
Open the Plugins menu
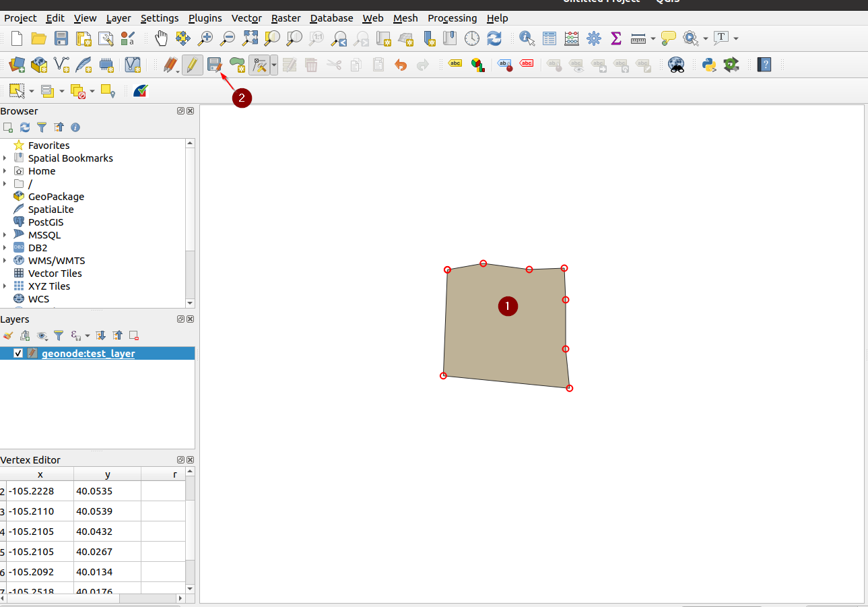[x=205, y=18]
